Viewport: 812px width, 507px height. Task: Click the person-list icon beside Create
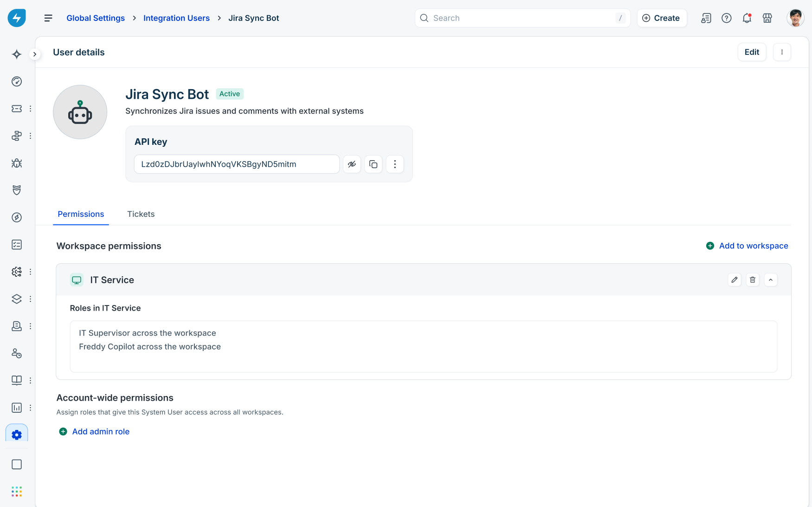[706, 18]
